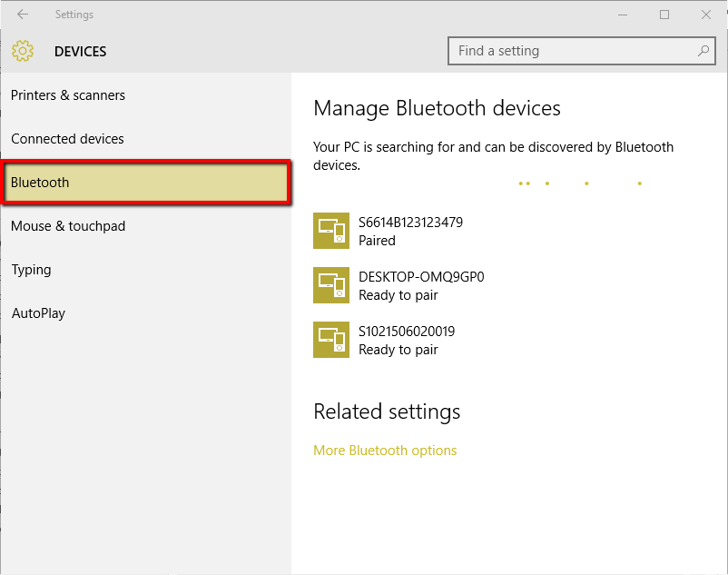Maximize the Settings window

click(664, 15)
